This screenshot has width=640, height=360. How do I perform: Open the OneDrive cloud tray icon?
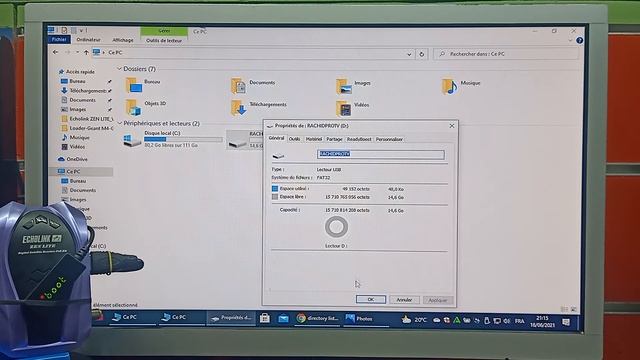click(436, 320)
